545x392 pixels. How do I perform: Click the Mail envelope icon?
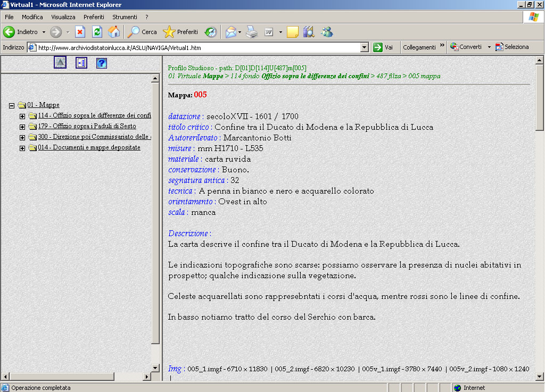[230, 32]
